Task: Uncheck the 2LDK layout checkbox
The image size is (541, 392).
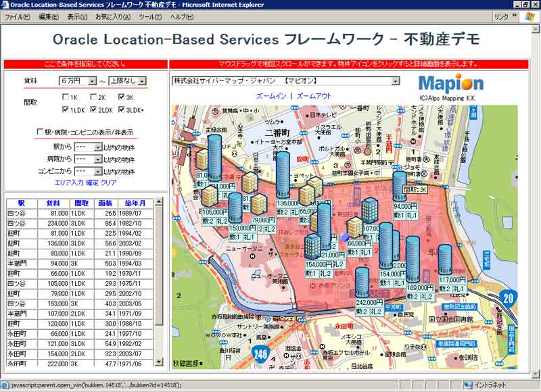Action: 93,109
